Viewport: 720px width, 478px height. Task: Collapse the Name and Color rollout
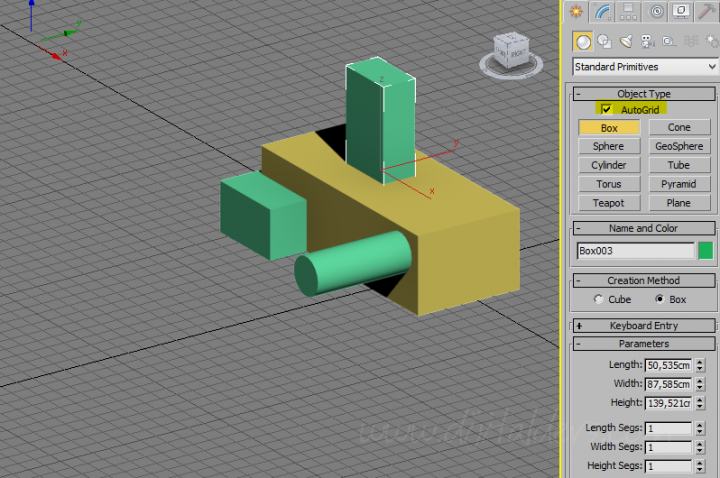[644, 228]
